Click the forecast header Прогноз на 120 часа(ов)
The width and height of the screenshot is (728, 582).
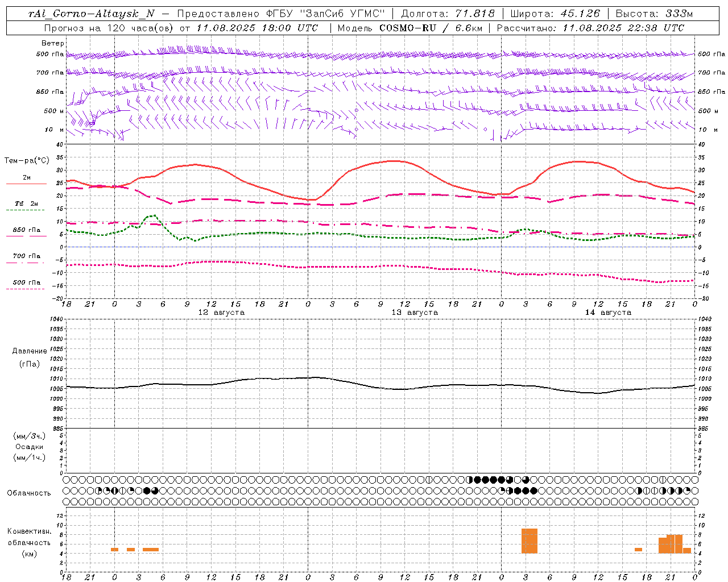pyautogui.click(x=110, y=28)
